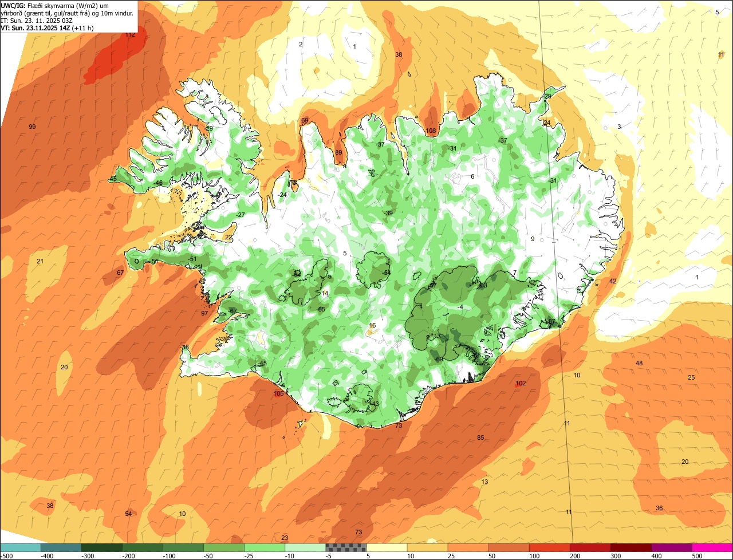Click the map value '36' in the southeast corner

(x=659, y=508)
